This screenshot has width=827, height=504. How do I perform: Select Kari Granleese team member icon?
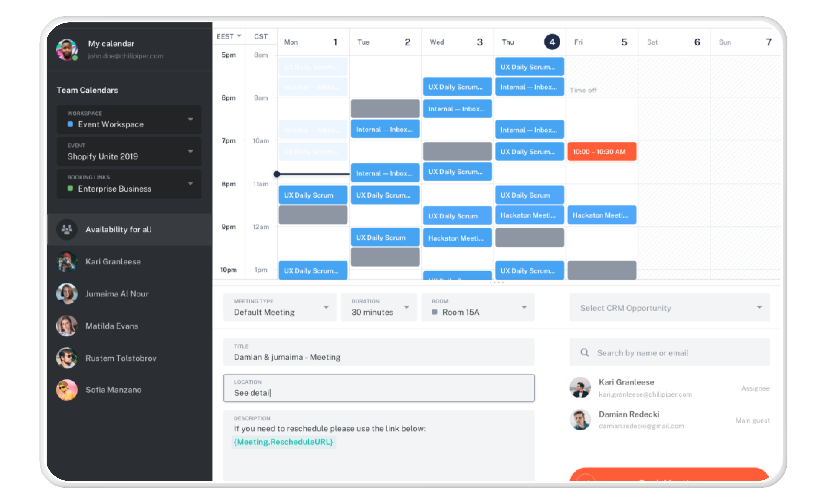pyautogui.click(x=67, y=261)
